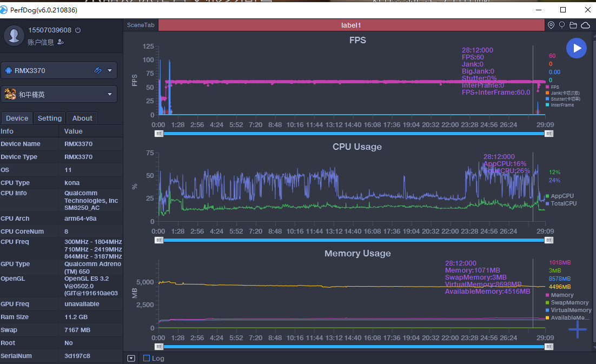
Task: Click the lightbulb-shaped marker icon in top toolbar
Action: [x=562, y=25]
